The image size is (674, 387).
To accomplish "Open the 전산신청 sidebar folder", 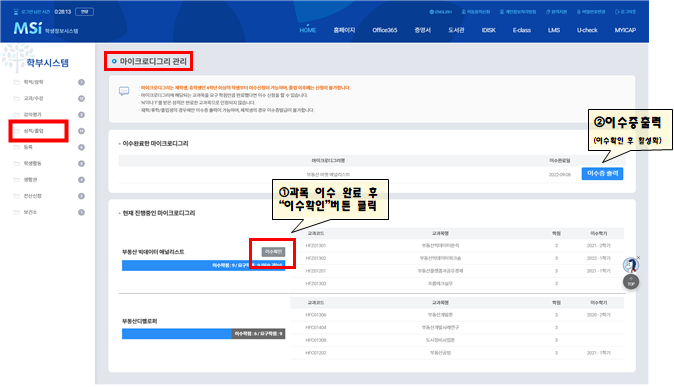I will [32, 196].
